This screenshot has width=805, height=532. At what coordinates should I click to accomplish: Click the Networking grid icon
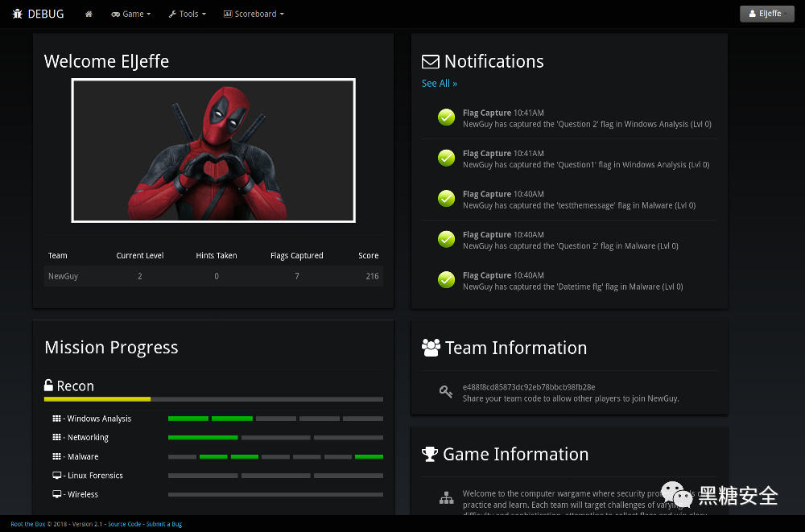(56, 437)
